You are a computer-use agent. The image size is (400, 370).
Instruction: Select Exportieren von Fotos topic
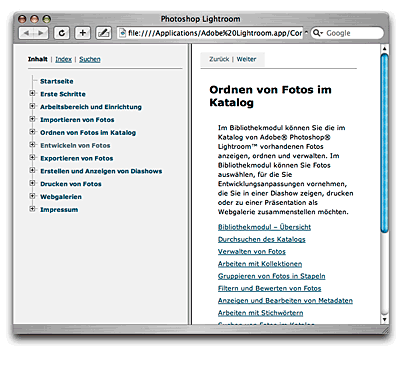(77, 158)
